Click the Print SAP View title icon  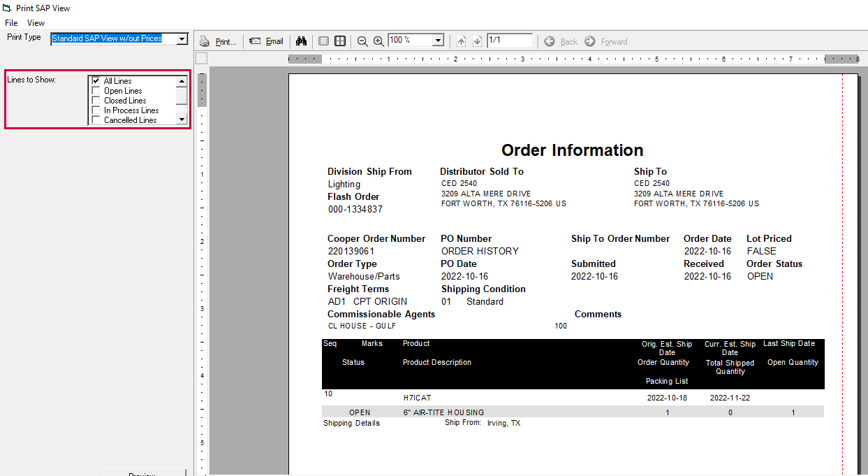[x=7, y=8]
